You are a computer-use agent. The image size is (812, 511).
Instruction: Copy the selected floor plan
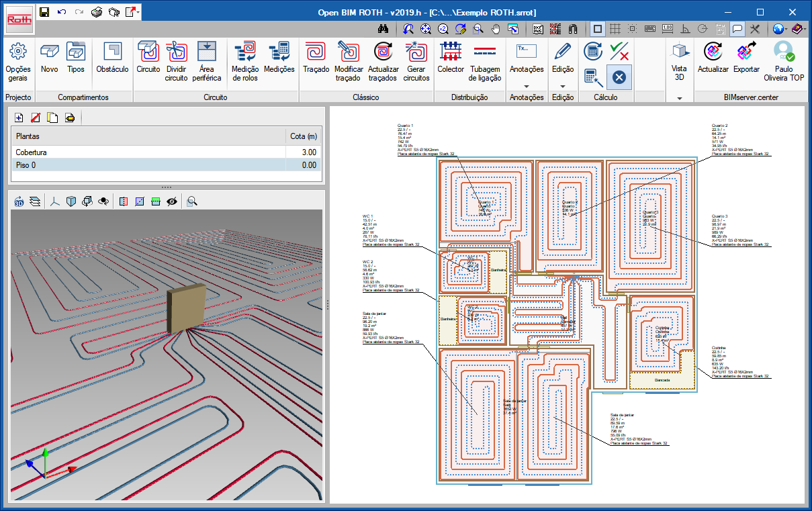click(x=52, y=118)
